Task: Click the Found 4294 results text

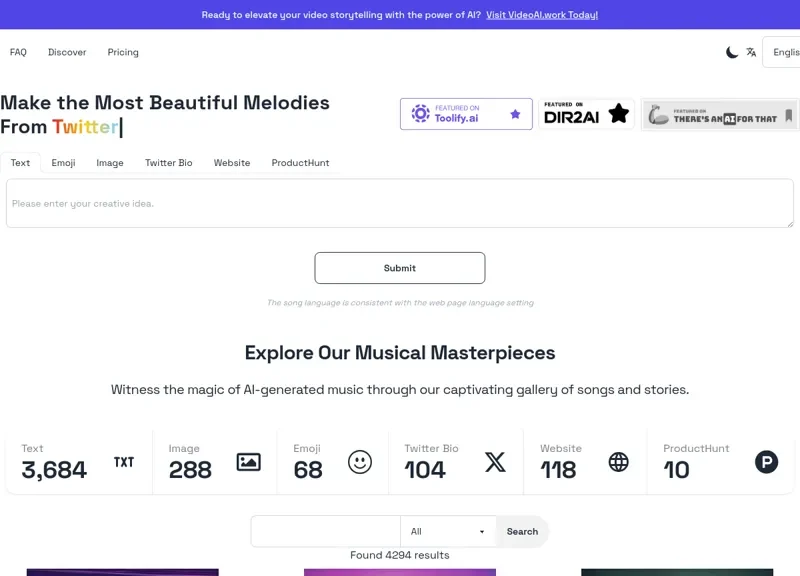Action: point(399,555)
